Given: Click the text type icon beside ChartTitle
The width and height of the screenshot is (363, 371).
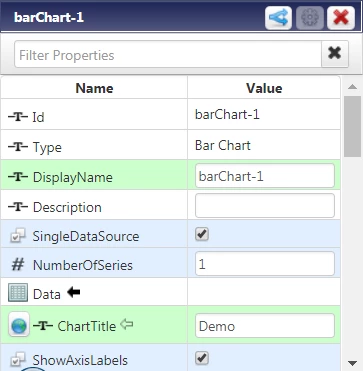Looking at the screenshot, I should coord(43,326).
